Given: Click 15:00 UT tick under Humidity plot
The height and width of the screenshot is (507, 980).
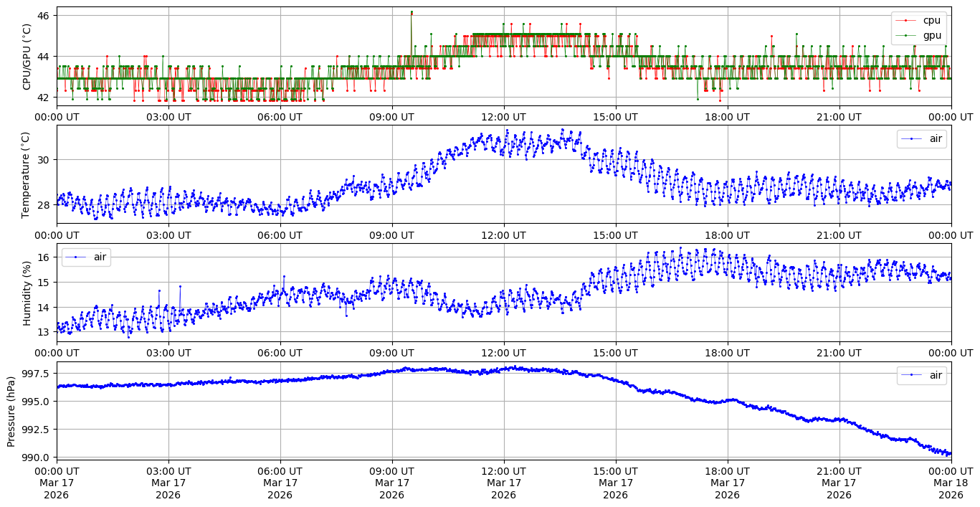Looking at the screenshot, I should coord(615,353).
